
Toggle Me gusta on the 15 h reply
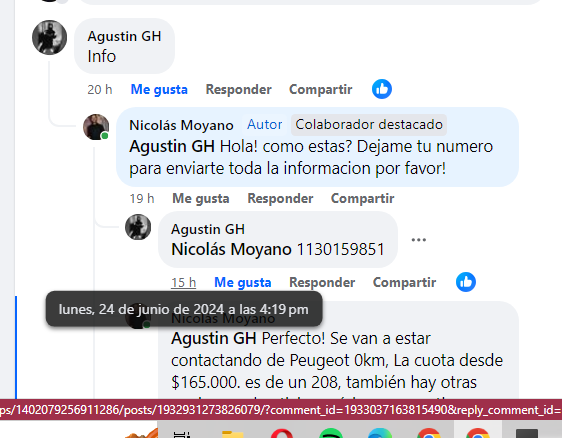click(243, 282)
